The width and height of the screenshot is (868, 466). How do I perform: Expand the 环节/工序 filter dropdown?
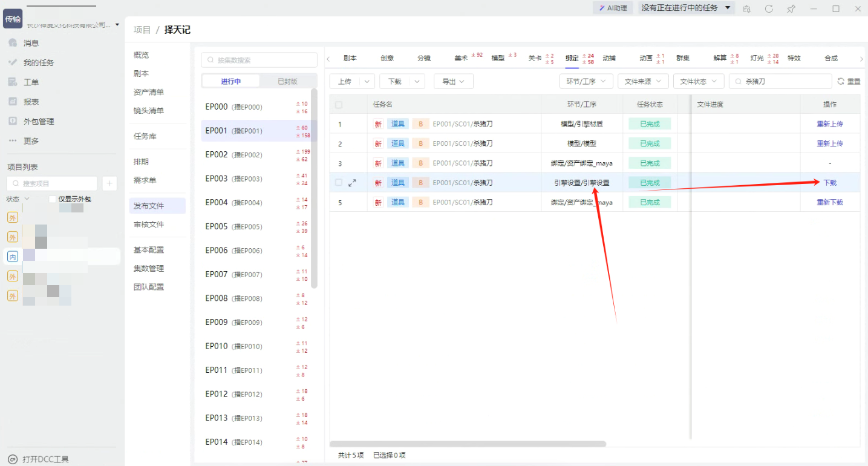click(586, 81)
